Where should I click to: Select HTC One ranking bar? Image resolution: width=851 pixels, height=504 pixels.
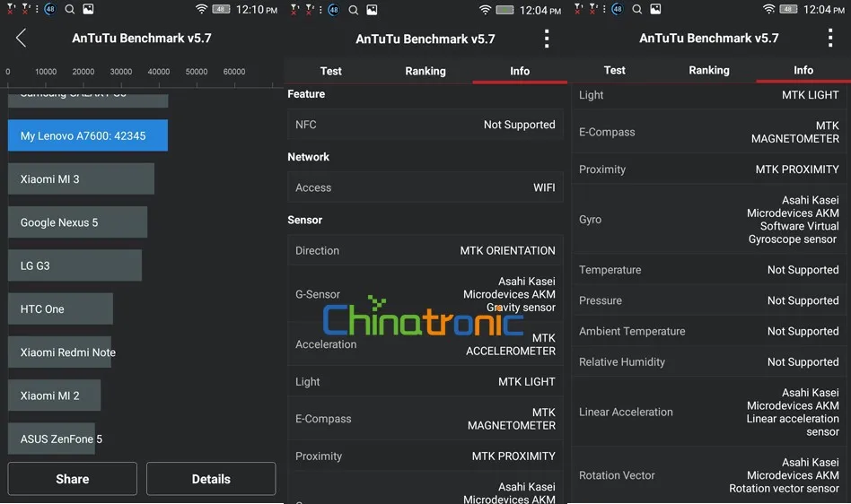[60, 308]
